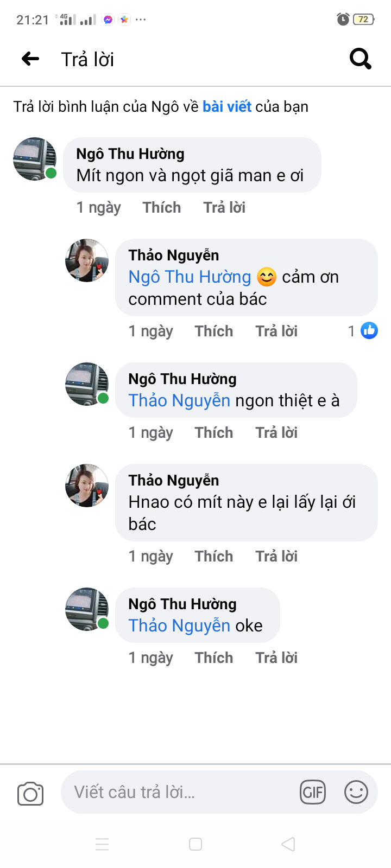Like Ngô Thu Hường's "Mít ngon" comment
Image resolution: width=391 pixels, height=868 pixels.
pyautogui.click(x=162, y=207)
